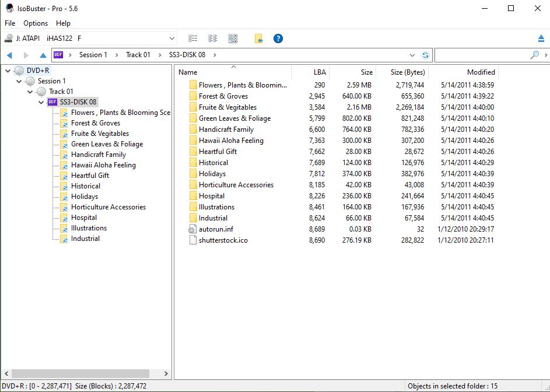Navigate back with the left arrow
Screen dimensions: 550x392
(x=9, y=55)
